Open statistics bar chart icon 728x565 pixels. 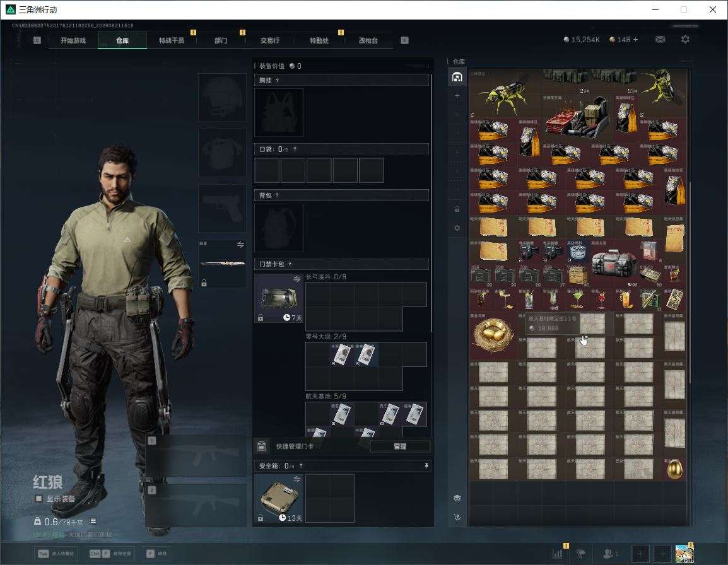click(x=557, y=554)
